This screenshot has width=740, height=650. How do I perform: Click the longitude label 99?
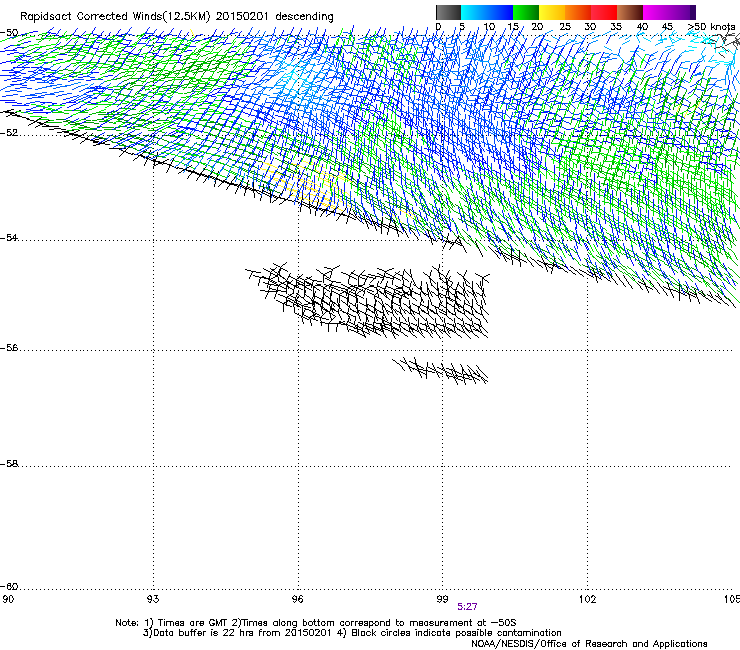click(442, 599)
